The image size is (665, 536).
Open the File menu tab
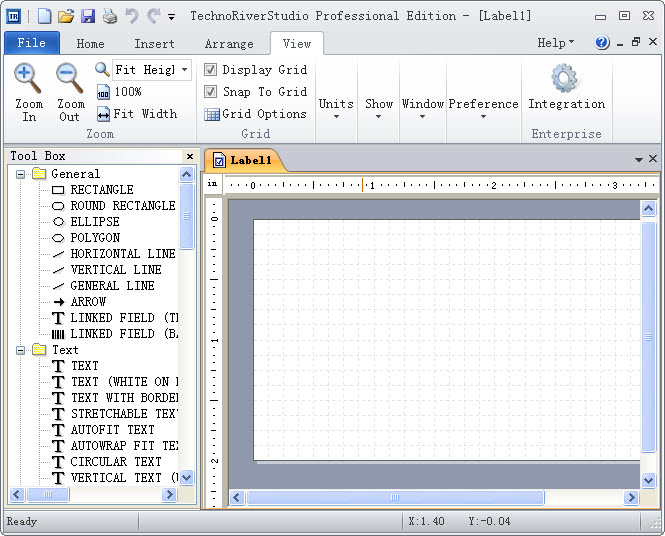(32, 43)
